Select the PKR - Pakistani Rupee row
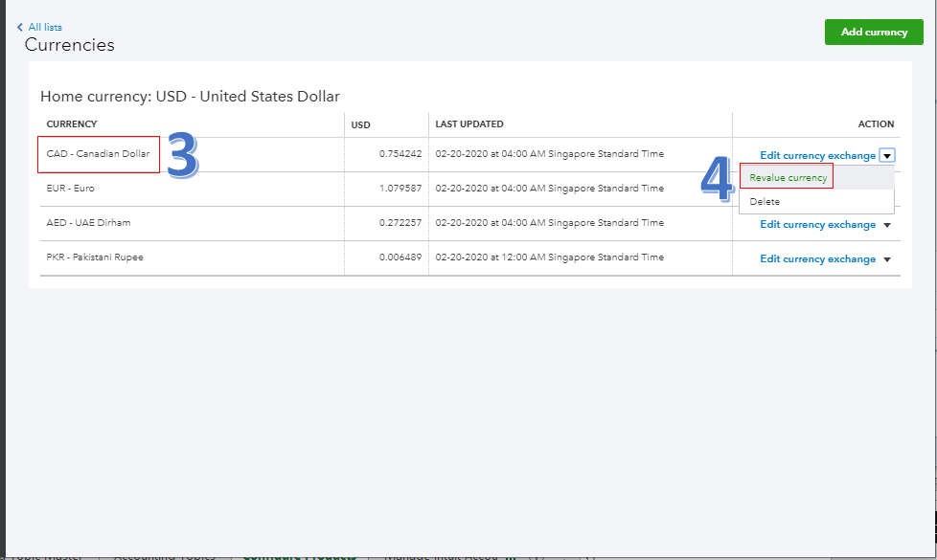 [94, 258]
